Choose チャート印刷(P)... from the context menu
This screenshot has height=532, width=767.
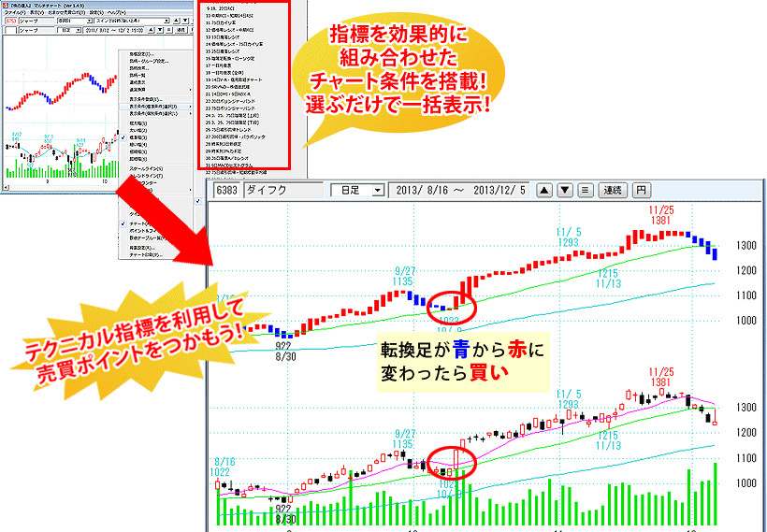(x=145, y=254)
